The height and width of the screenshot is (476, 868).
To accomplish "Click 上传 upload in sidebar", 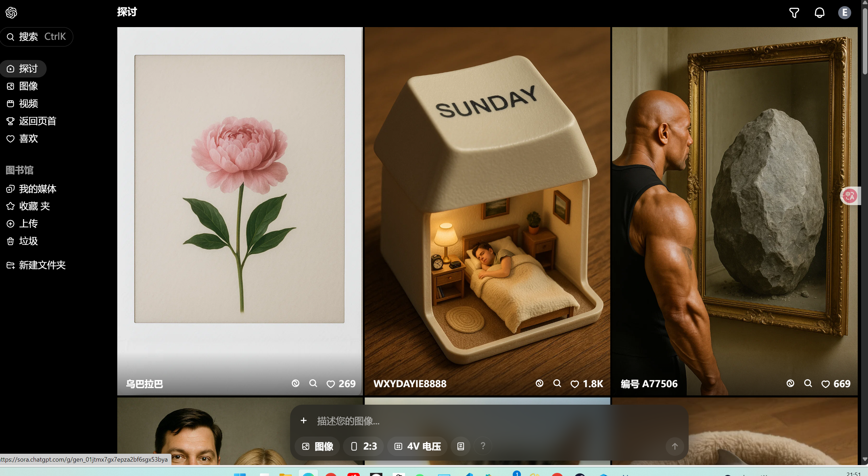I will 23,224.
